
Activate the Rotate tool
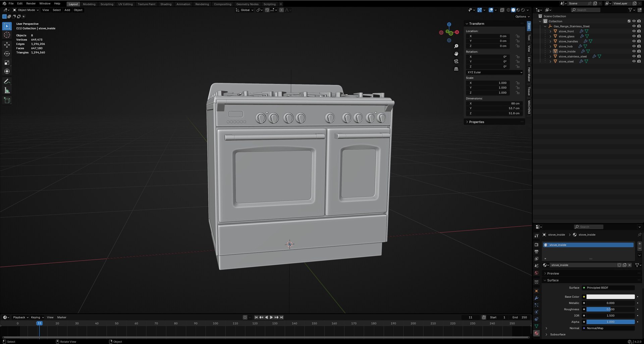(x=7, y=54)
